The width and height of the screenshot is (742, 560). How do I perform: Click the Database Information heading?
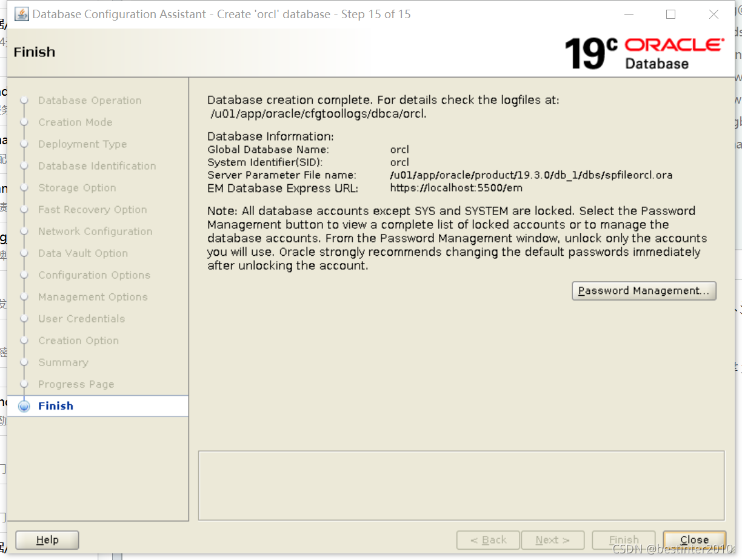pos(270,136)
